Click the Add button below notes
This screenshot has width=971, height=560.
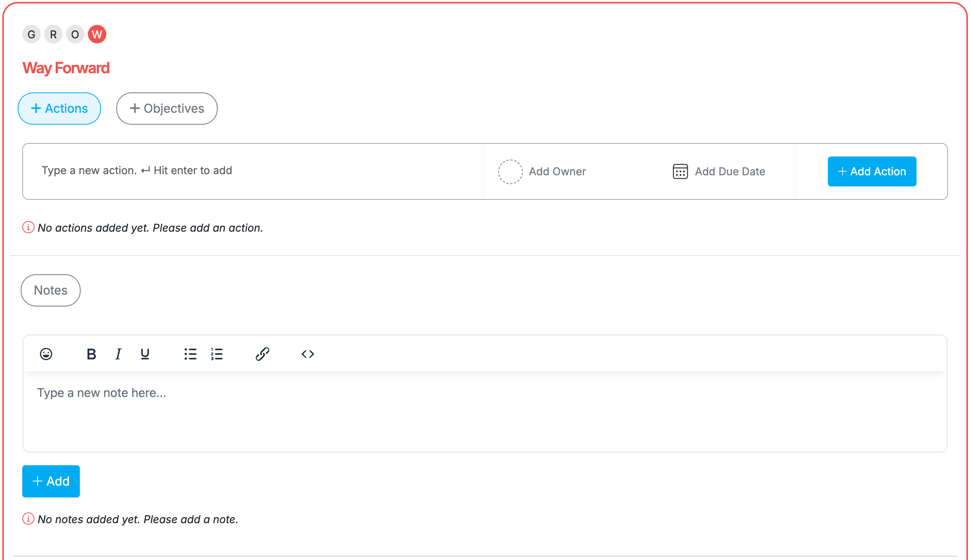click(x=51, y=481)
